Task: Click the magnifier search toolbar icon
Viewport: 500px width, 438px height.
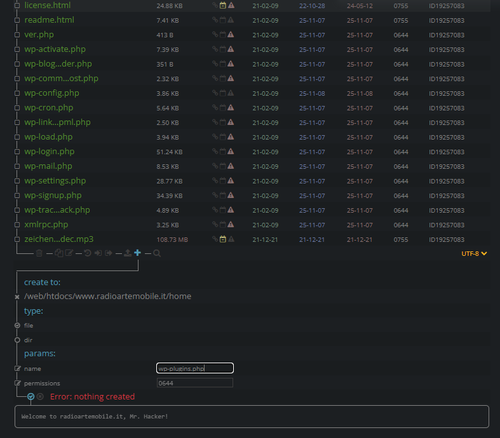Action: [x=157, y=253]
